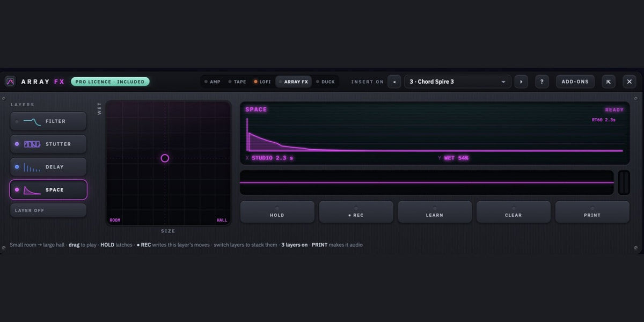644x322 pixels.
Task: Click the reverb decay envelope display
Action: (x=435, y=135)
